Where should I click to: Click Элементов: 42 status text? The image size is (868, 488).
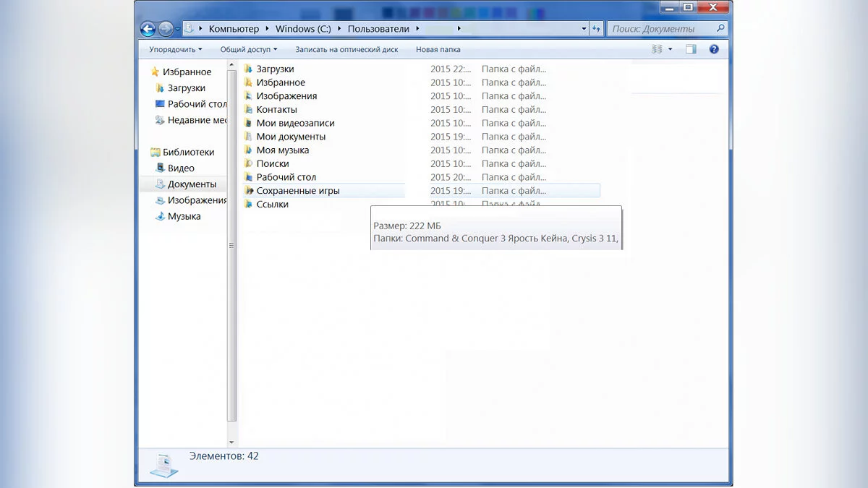pos(224,456)
